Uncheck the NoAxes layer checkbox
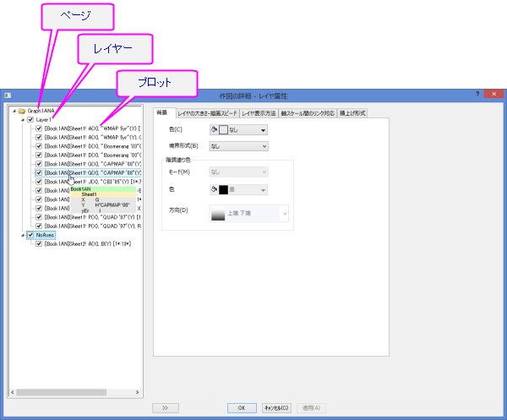This screenshot has width=507, height=420. point(30,235)
